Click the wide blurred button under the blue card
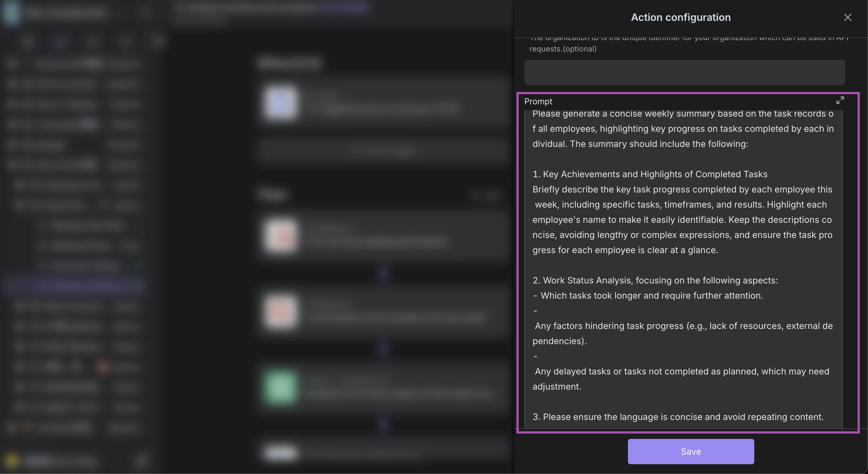This screenshot has height=474, width=868. [383, 150]
